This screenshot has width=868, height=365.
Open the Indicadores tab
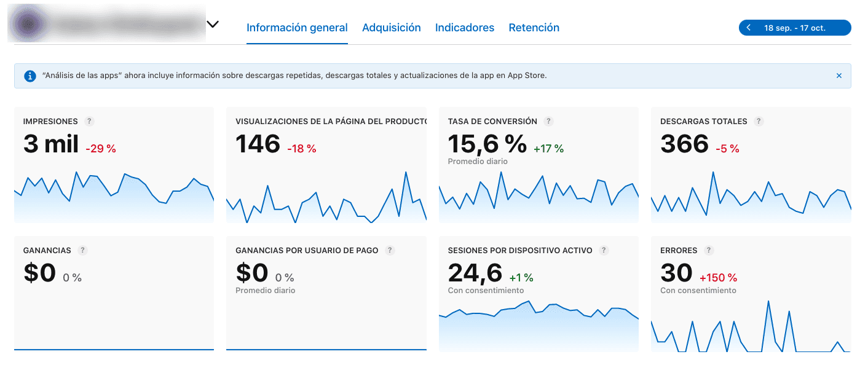coord(465,28)
